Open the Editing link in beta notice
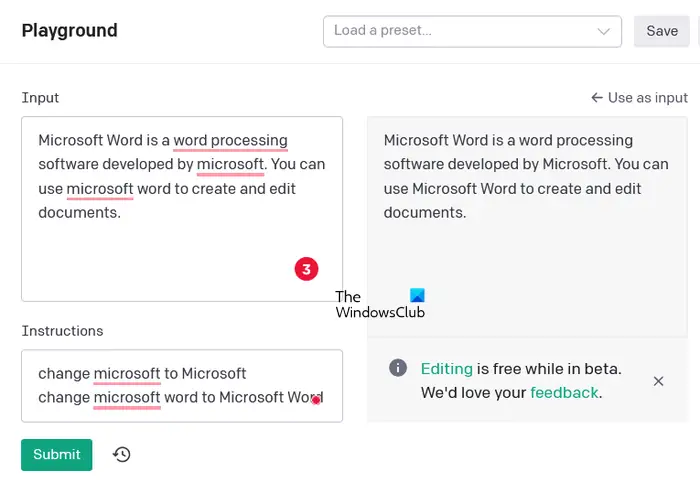 pos(446,369)
